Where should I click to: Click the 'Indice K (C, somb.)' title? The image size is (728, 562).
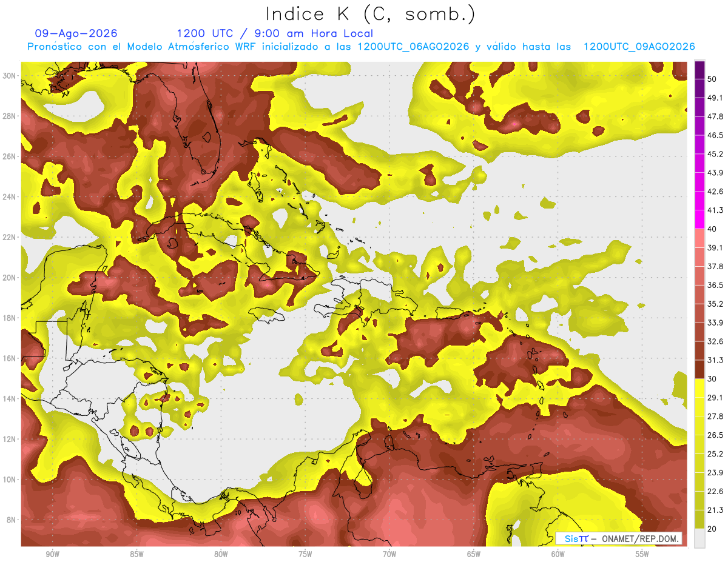pos(371,14)
